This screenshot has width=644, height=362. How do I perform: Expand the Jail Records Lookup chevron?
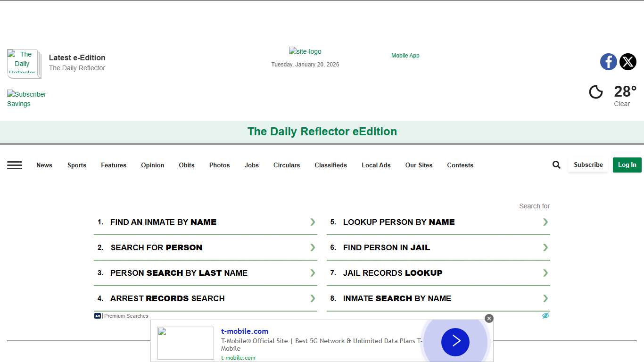tap(545, 273)
